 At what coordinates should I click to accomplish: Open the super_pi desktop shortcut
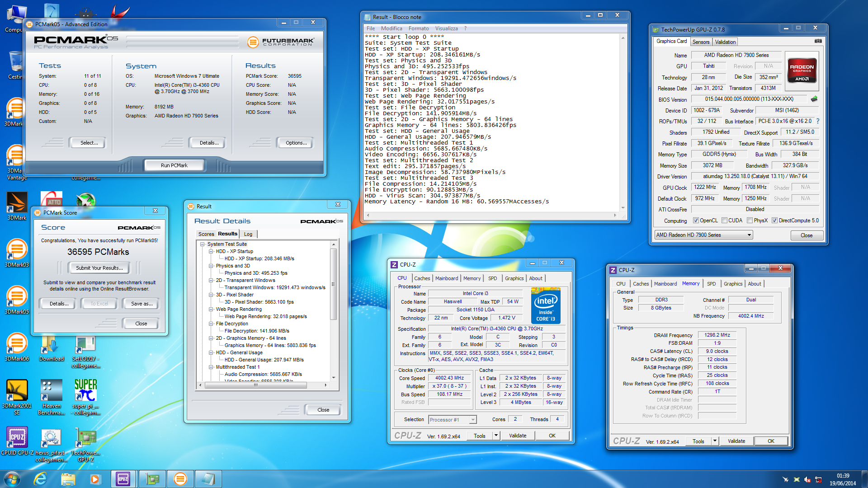(x=85, y=397)
